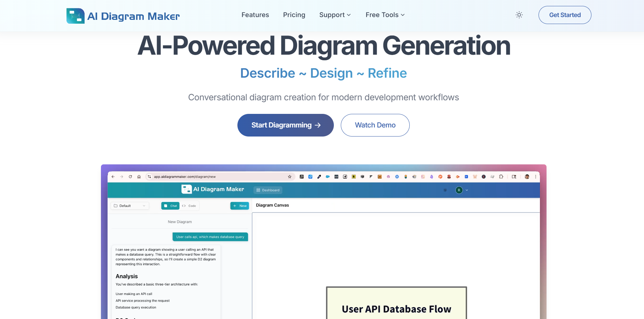
Task: Click the Watch Demo button
Action: (375, 125)
